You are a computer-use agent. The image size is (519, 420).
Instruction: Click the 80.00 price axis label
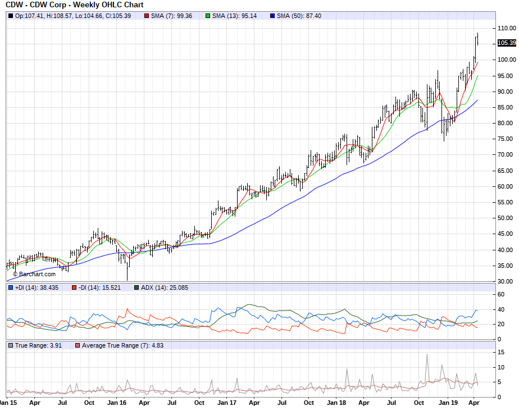506,123
